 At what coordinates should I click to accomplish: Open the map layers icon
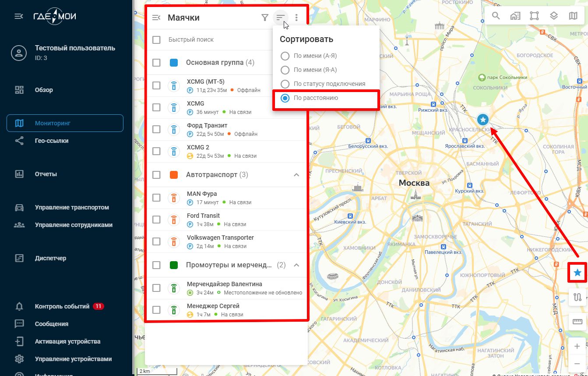tap(553, 16)
